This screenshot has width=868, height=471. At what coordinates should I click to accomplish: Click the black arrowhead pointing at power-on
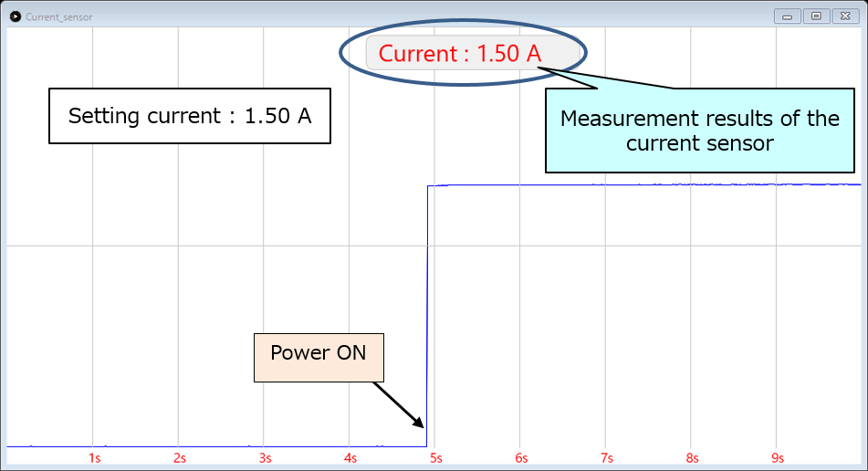pos(418,422)
